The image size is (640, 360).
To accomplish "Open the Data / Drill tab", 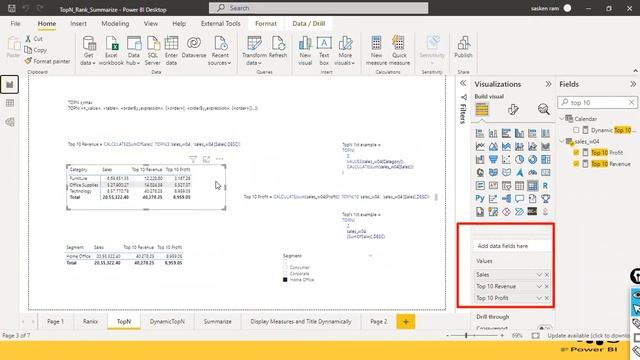I will pyautogui.click(x=309, y=24).
